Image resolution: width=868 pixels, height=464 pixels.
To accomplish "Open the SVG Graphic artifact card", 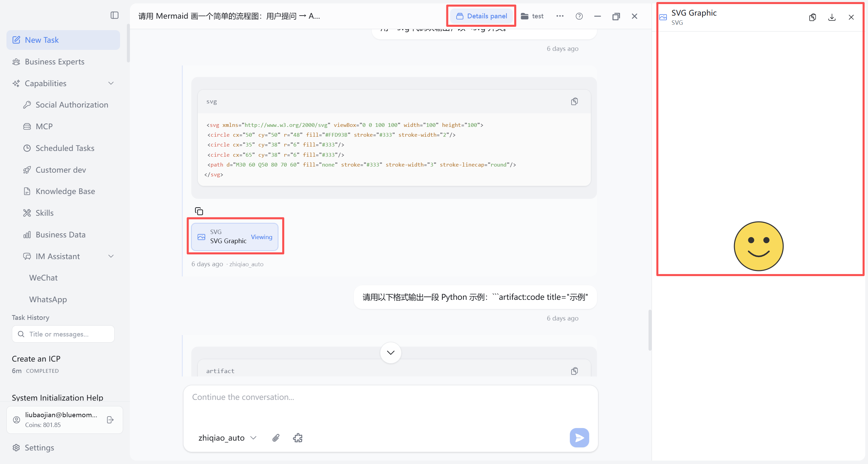I will [x=235, y=236].
